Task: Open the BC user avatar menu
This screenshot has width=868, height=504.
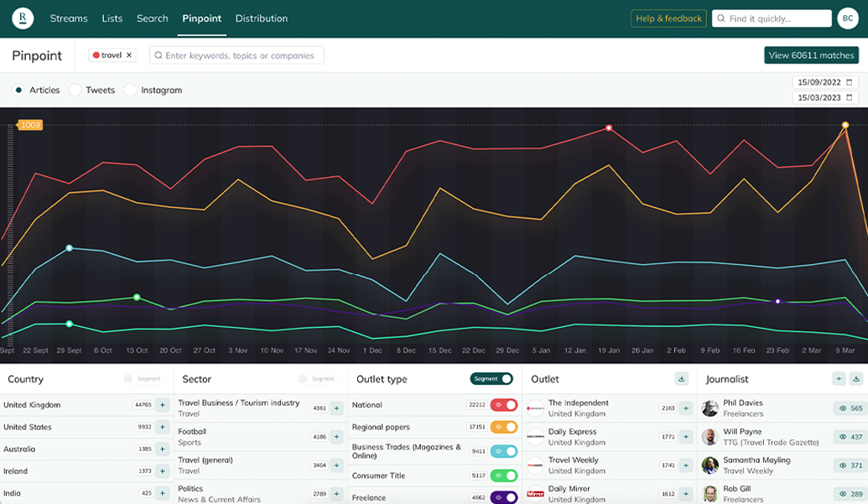Action: (x=847, y=18)
